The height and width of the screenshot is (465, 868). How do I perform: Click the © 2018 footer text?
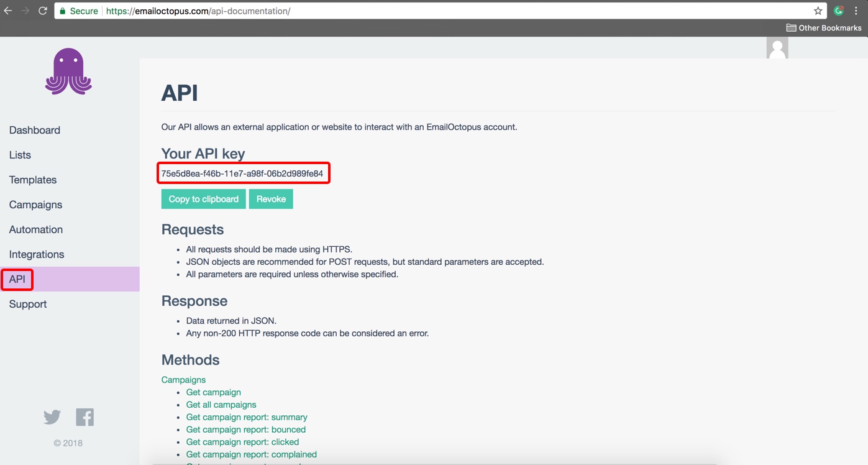(68, 443)
